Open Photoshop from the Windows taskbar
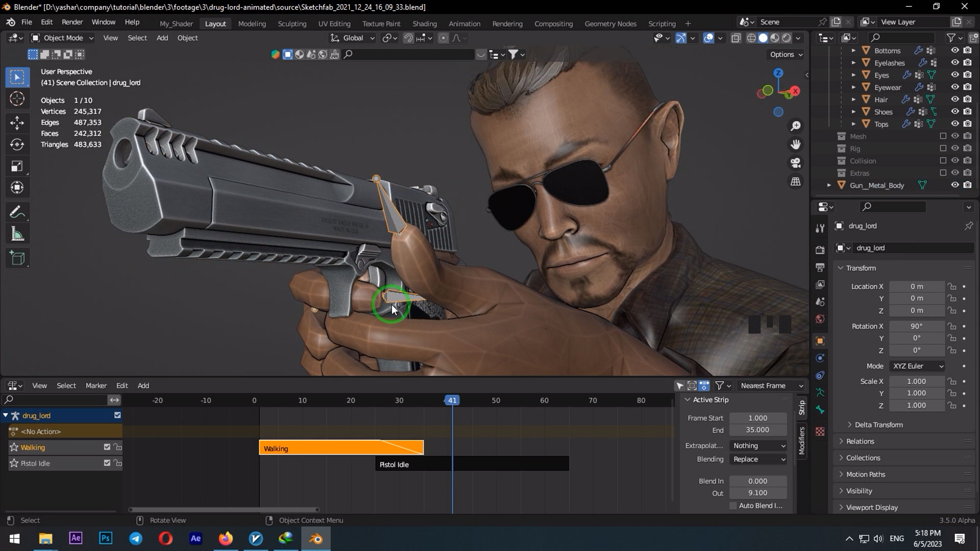Viewport: 980px width, 551px height. point(105,538)
